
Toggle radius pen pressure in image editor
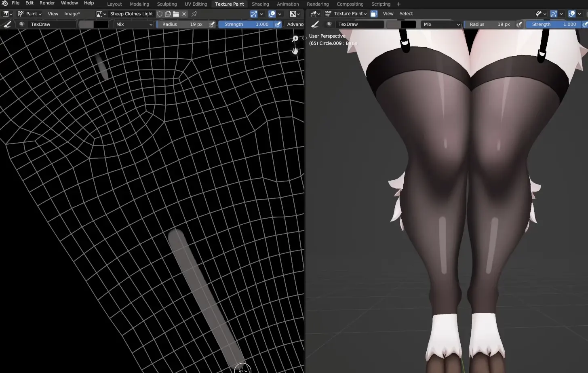[212, 24]
